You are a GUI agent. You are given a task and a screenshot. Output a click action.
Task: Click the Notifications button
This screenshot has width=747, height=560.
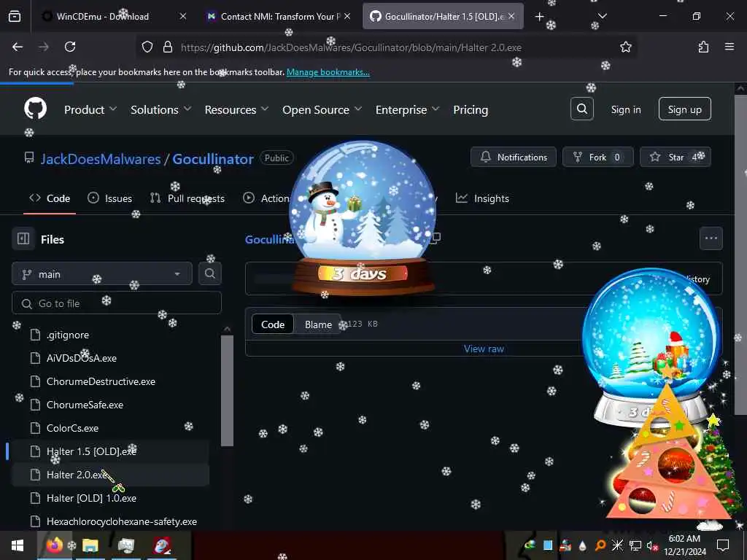pyautogui.click(x=513, y=157)
